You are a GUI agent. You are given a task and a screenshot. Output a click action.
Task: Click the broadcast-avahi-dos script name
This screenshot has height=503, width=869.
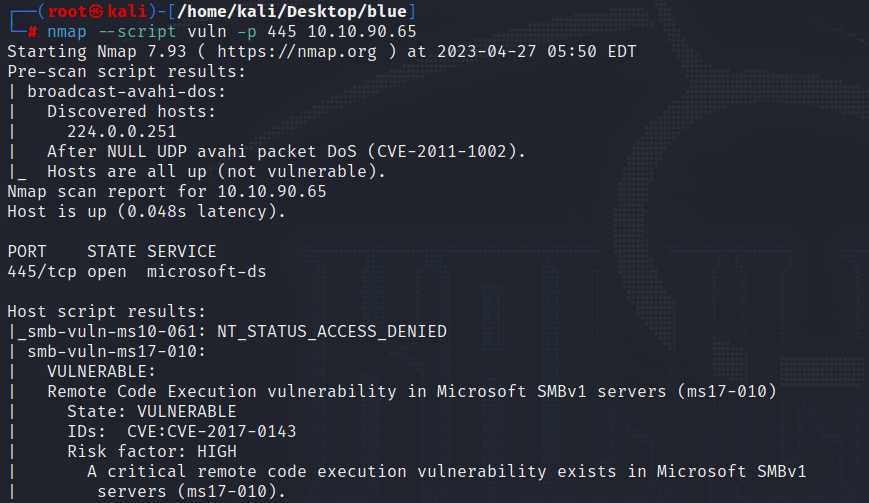(127, 91)
